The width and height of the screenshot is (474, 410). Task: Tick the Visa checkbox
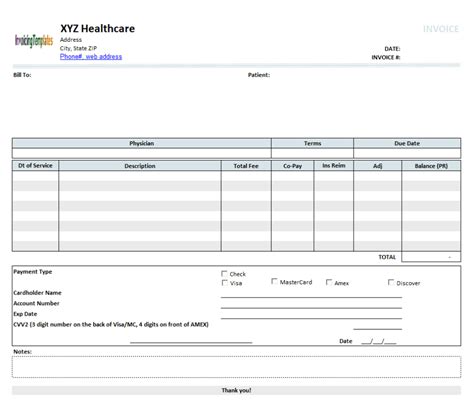[x=225, y=283]
